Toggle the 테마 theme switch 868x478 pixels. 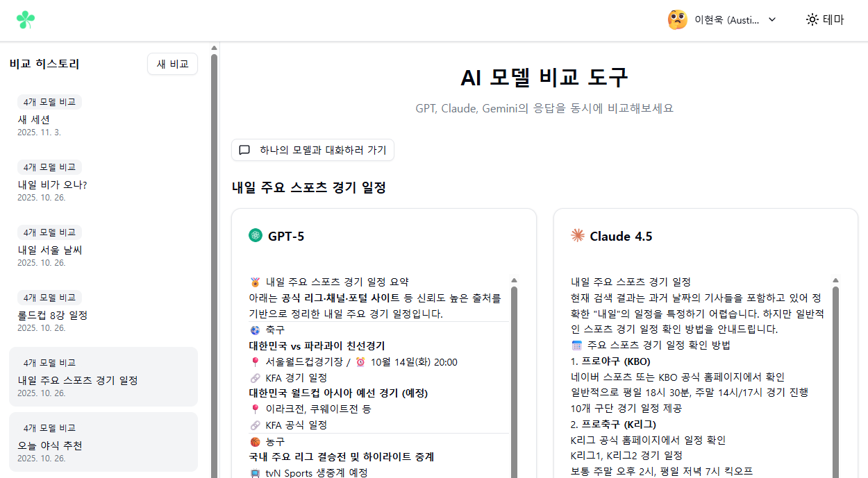pyautogui.click(x=825, y=20)
